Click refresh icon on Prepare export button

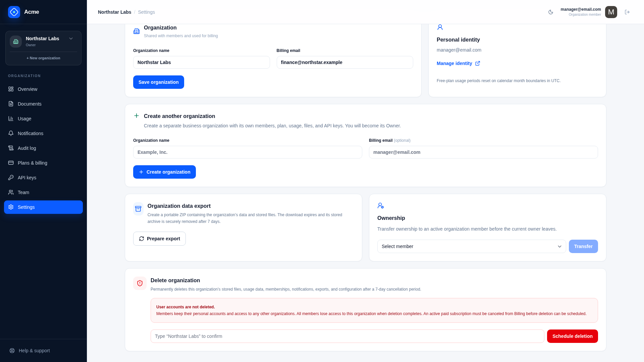(142, 239)
